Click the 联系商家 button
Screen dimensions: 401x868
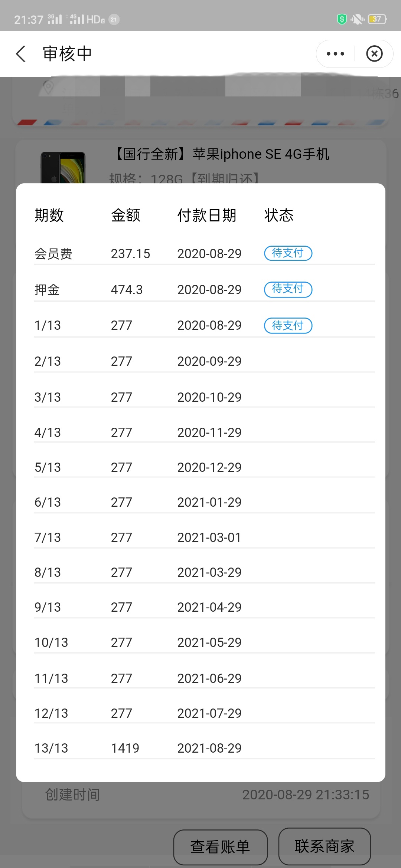325,846
